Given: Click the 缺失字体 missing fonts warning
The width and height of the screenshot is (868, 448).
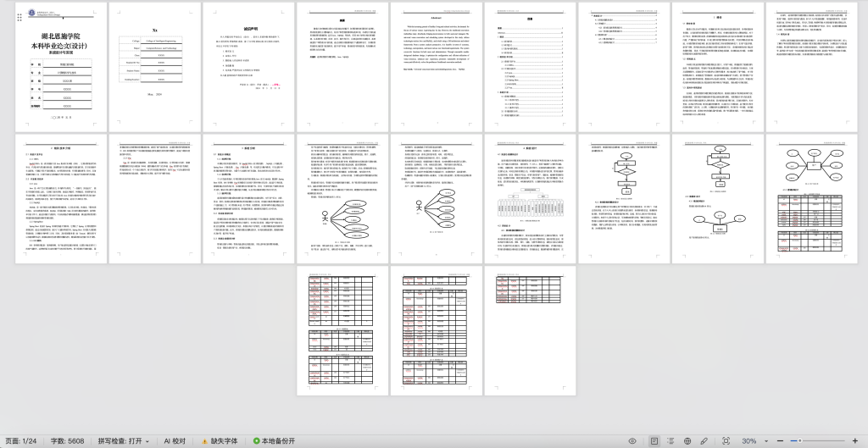Looking at the screenshot, I should pyautogui.click(x=220, y=441).
